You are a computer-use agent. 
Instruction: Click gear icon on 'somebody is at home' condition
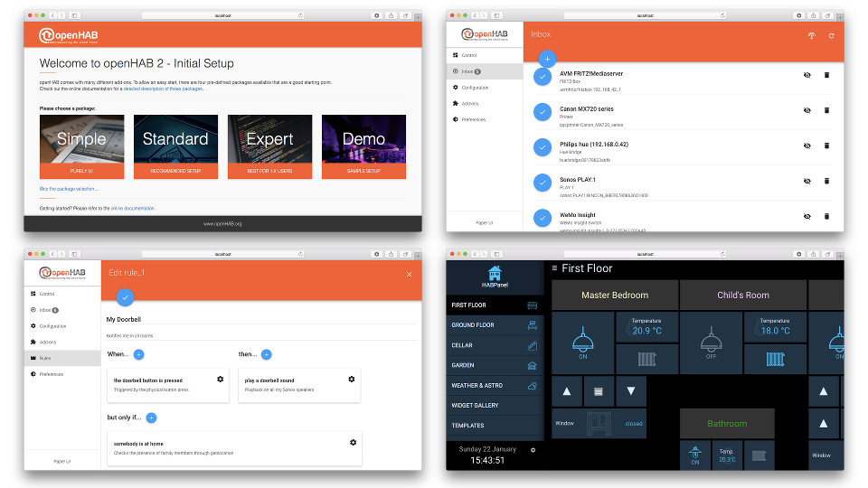point(354,442)
